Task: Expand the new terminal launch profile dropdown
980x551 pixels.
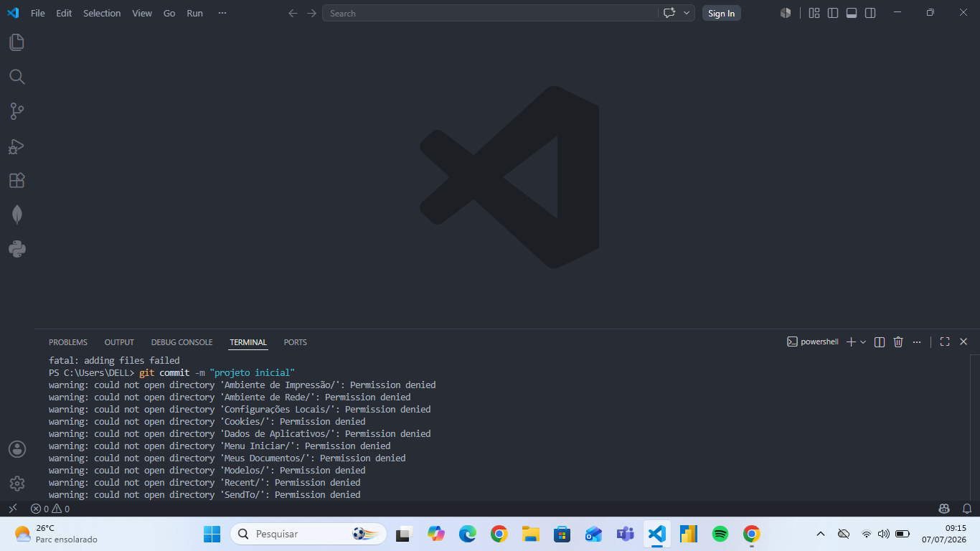Action: [x=863, y=342]
